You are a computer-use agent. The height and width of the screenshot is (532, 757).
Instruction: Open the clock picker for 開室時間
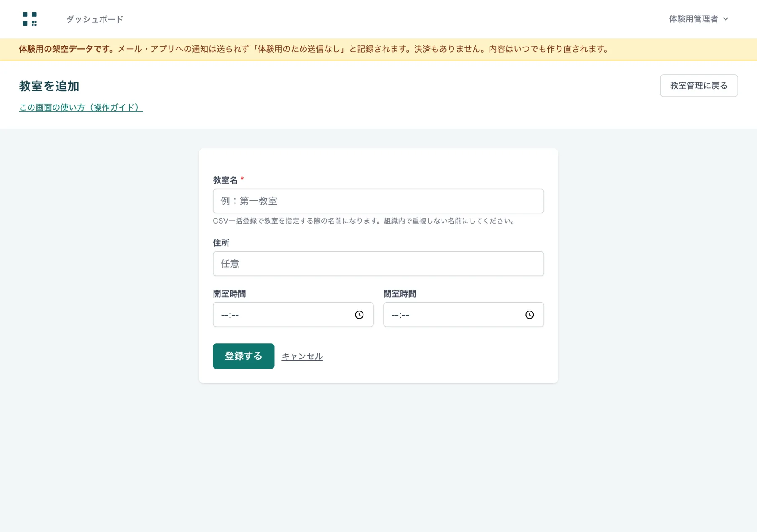(x=359, y=315)
